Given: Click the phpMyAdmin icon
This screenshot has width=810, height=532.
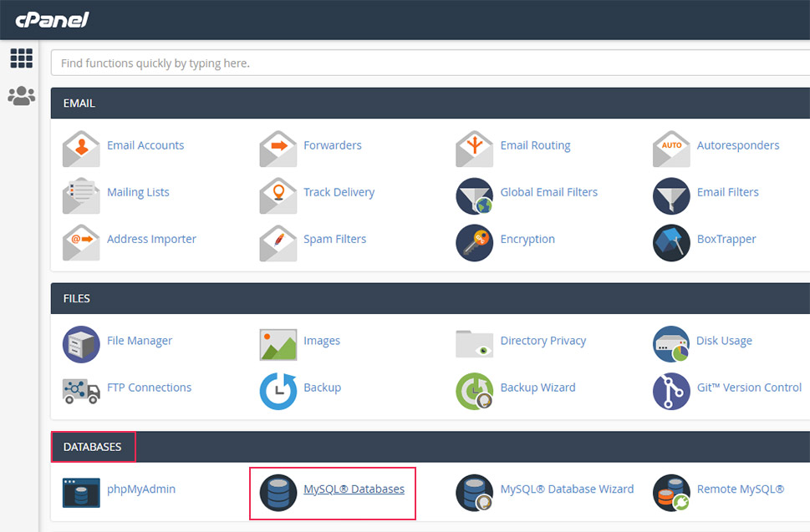Looking at the screenshot, I should coord(81,493).
